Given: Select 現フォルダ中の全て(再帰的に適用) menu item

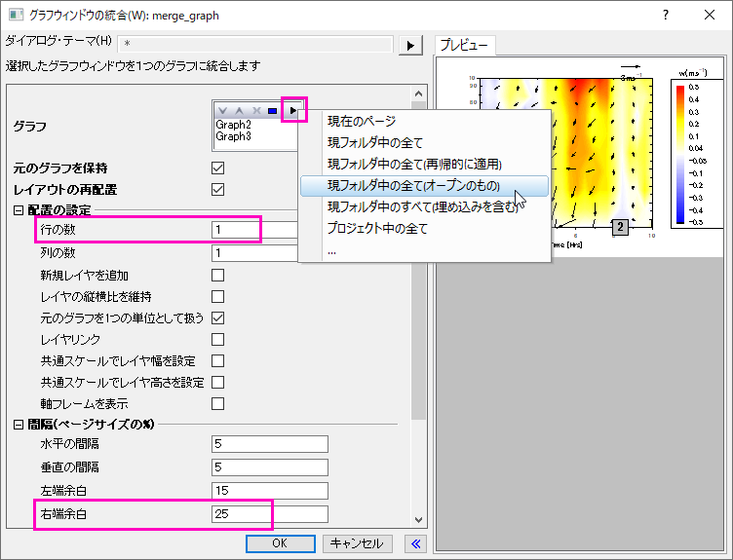Looking at the screenshot, I should [x=424, y=165].
